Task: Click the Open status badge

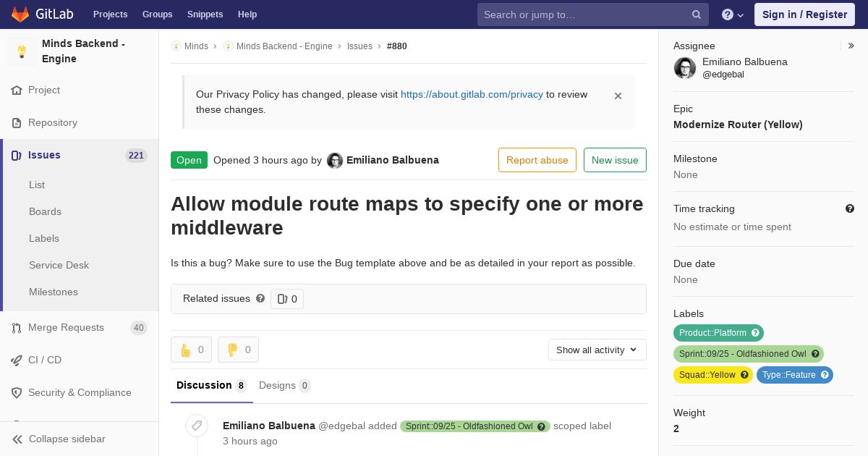Action: [x=189, y=160]
